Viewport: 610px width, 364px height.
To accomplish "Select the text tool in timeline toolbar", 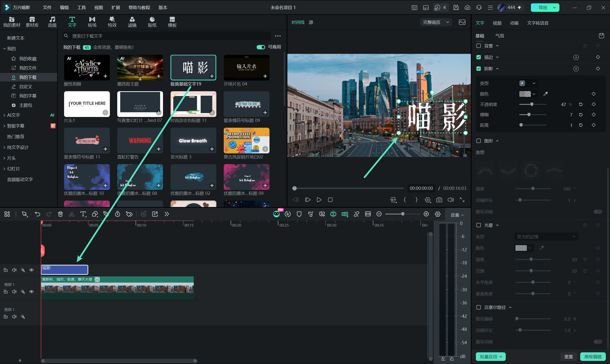I will pos(83,214).
